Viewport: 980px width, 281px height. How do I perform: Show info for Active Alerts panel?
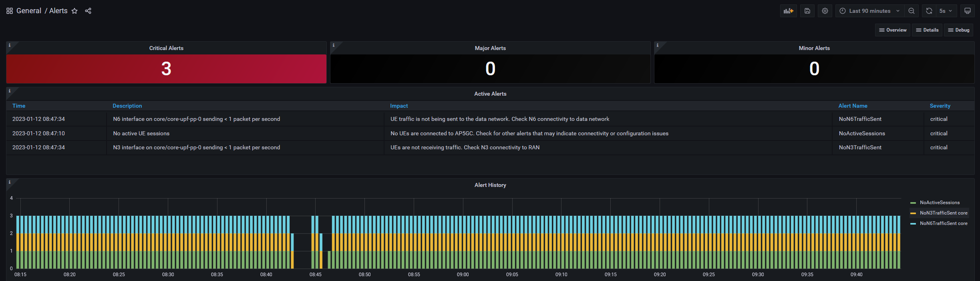click(10, 91)
